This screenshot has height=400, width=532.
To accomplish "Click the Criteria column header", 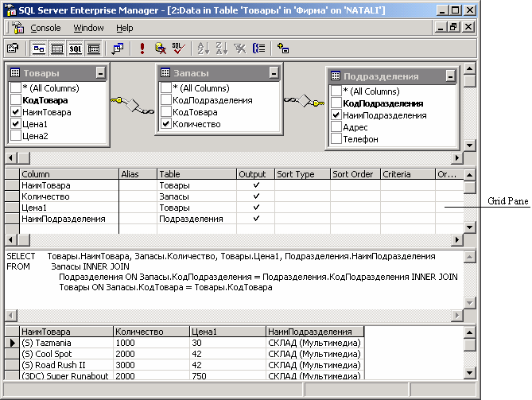I will pos(408,174).
